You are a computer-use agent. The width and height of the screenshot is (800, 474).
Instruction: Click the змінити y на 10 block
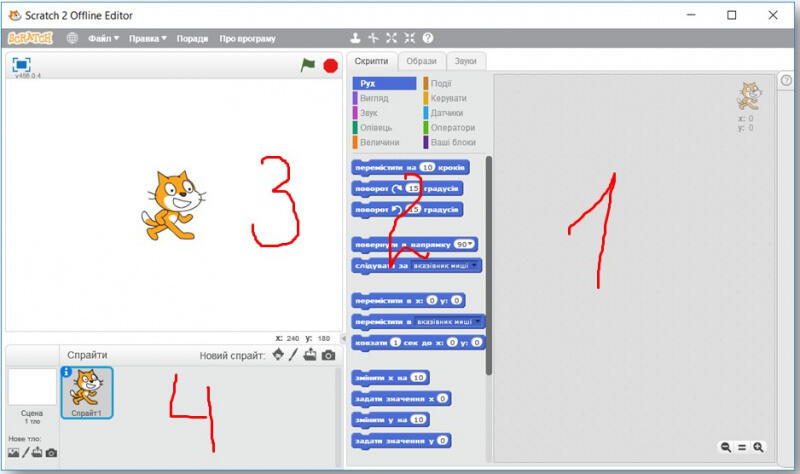[x=390, y=420]
